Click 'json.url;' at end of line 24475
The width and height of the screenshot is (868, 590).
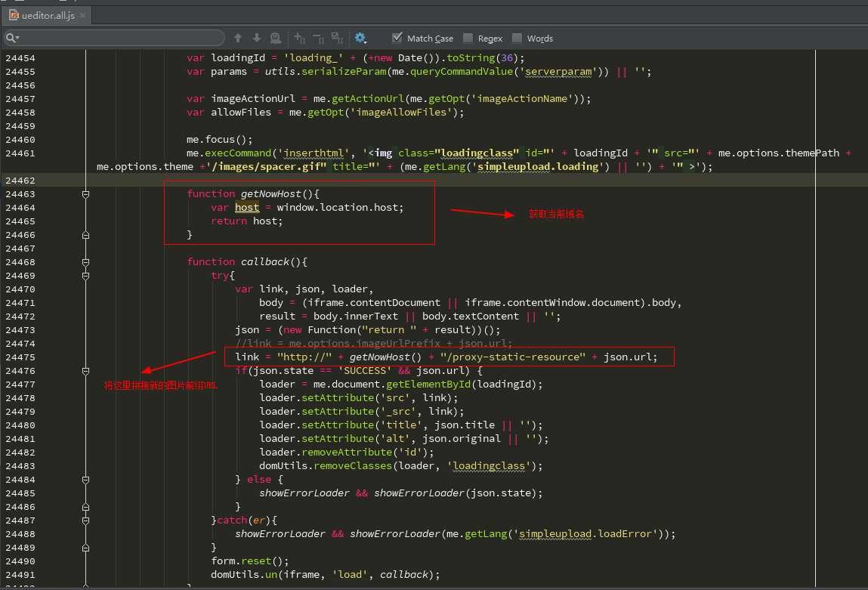pos(631,357)
